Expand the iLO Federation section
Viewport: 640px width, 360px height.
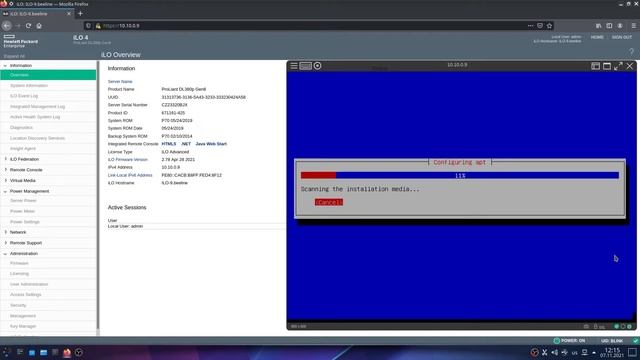[x=5, y=159]
